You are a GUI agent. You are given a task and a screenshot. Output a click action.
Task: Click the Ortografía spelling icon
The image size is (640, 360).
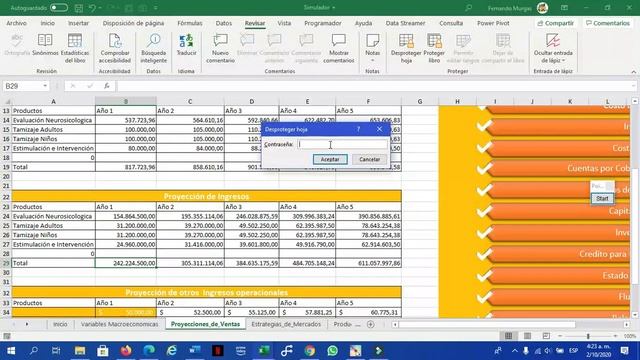(17, 40)
